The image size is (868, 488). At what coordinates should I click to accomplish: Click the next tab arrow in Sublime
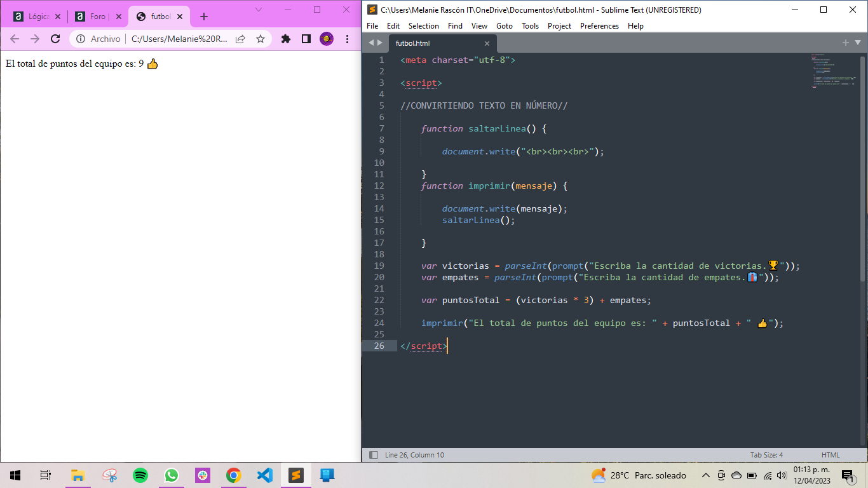pos(380,43)
